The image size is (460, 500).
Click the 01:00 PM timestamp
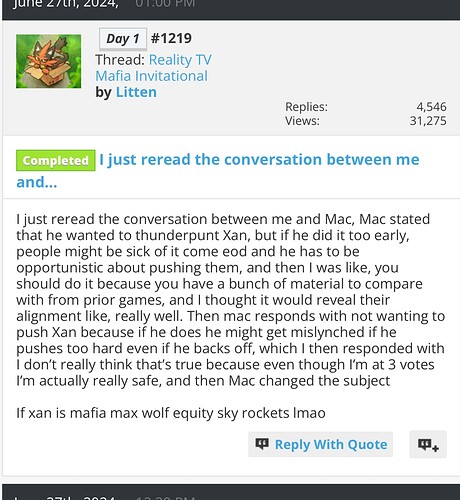tap(165, 4)
